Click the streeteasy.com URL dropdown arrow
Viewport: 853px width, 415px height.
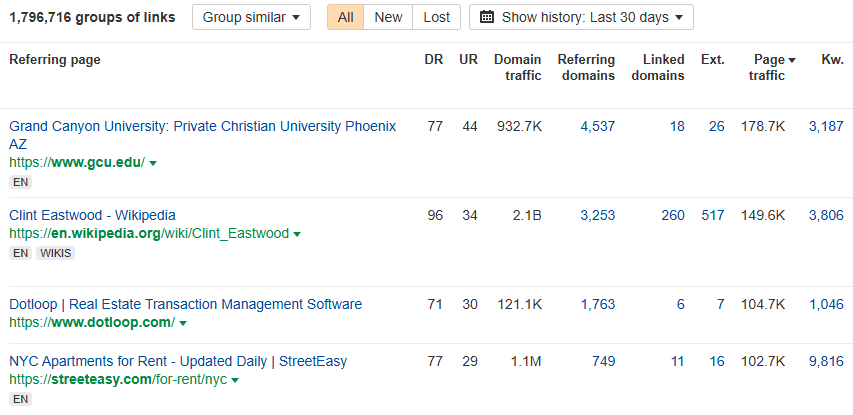point(234,381)
